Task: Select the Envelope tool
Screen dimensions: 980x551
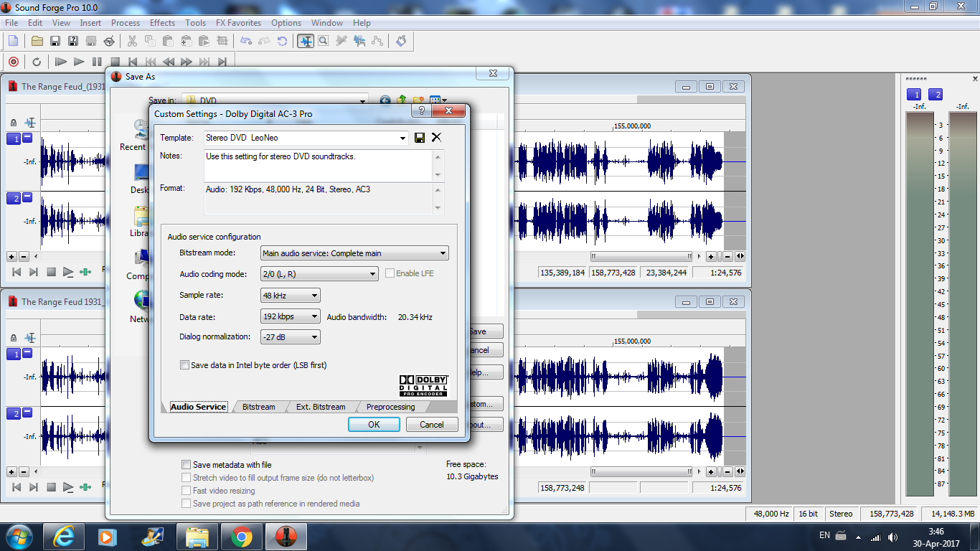Action: pos(377,41)
